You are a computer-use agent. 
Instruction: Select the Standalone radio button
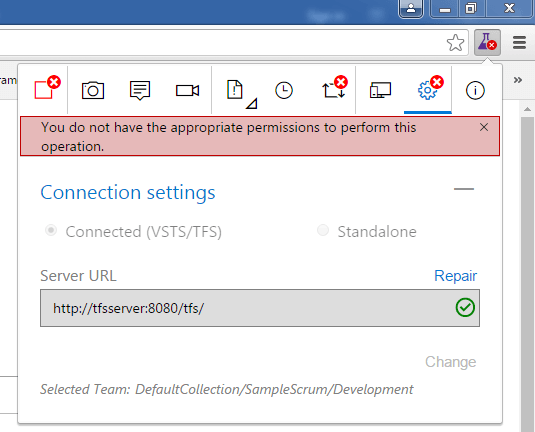coord(323,230)
